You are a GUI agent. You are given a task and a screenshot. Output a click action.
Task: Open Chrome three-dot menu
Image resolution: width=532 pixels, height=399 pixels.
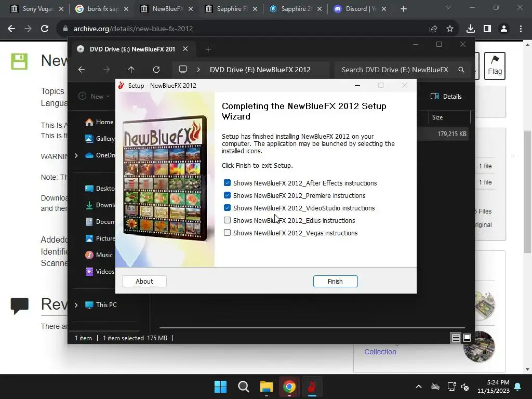pos(521,29)
